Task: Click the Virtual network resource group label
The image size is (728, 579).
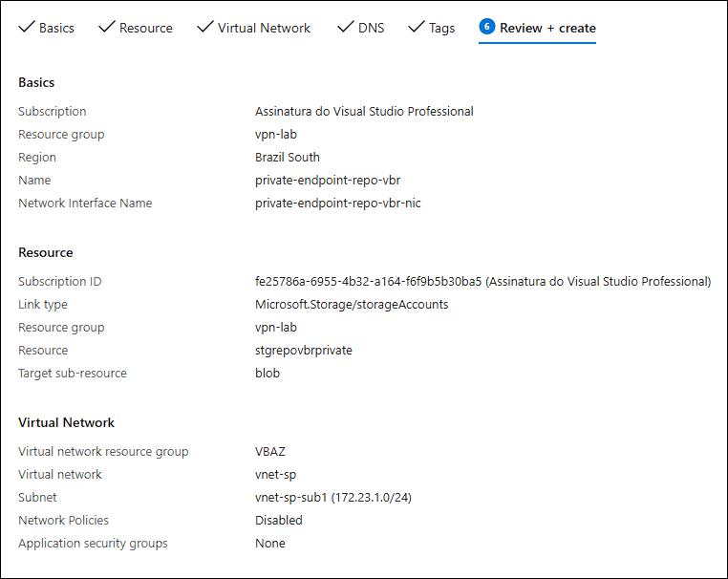Action: pos(103,451)
